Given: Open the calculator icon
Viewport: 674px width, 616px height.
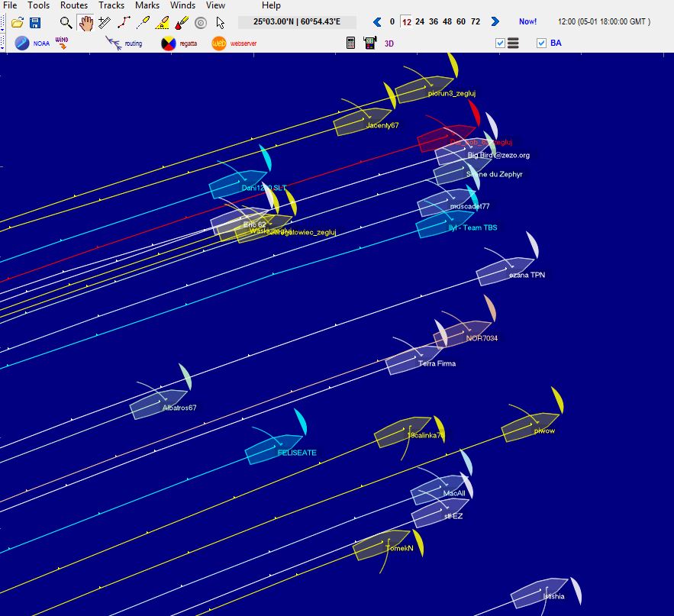Looking at the screenshot, I should coord(351,44).
